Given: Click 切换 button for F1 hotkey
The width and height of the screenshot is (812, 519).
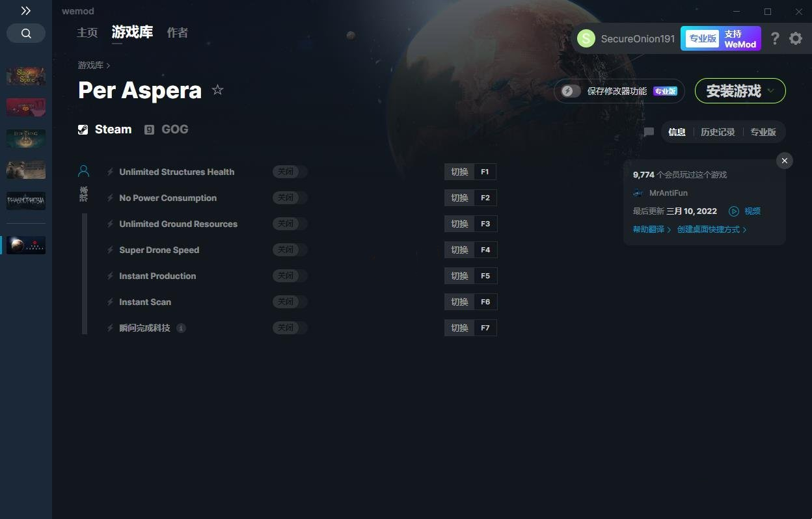Looking at the screenshot, I should [459, 172].
